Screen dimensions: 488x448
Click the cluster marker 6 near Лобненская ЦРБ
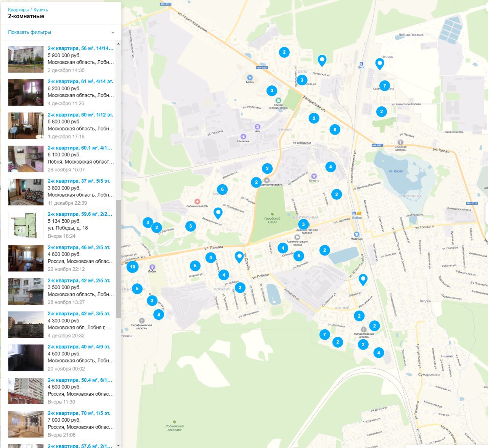point(222,189)
